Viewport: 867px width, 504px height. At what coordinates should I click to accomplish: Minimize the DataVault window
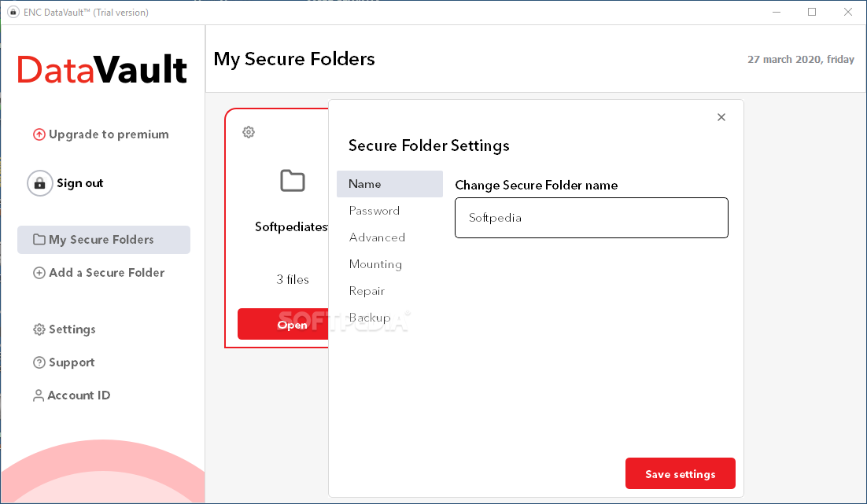tap(777, 12)
